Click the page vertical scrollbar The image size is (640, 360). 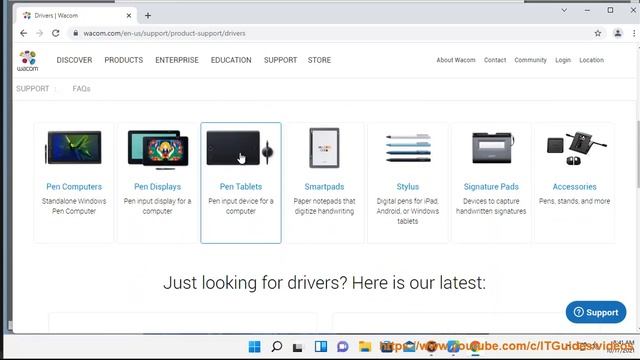(638, 154)
